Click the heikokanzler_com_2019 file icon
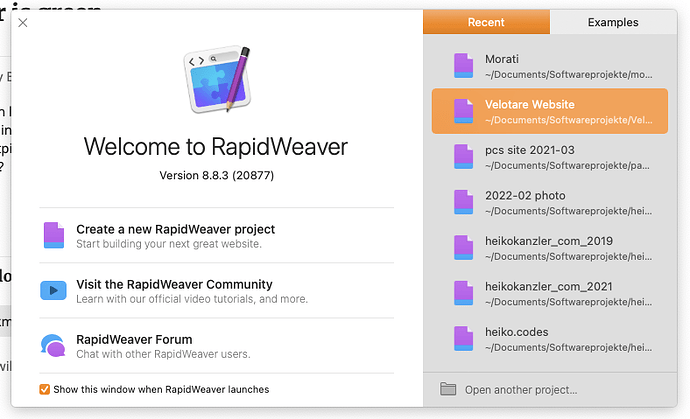 [x=463, y=248]
